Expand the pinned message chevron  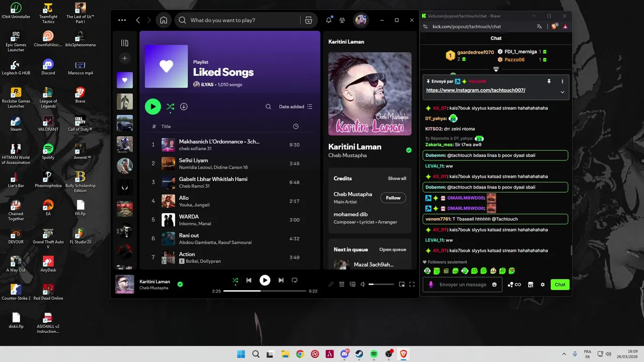562,92
